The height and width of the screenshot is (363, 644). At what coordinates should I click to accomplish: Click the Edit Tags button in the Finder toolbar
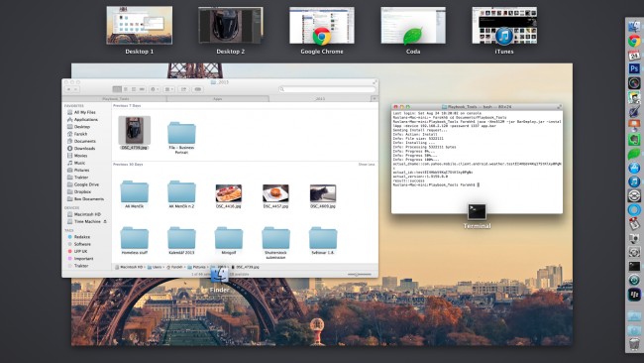(197, 89)
